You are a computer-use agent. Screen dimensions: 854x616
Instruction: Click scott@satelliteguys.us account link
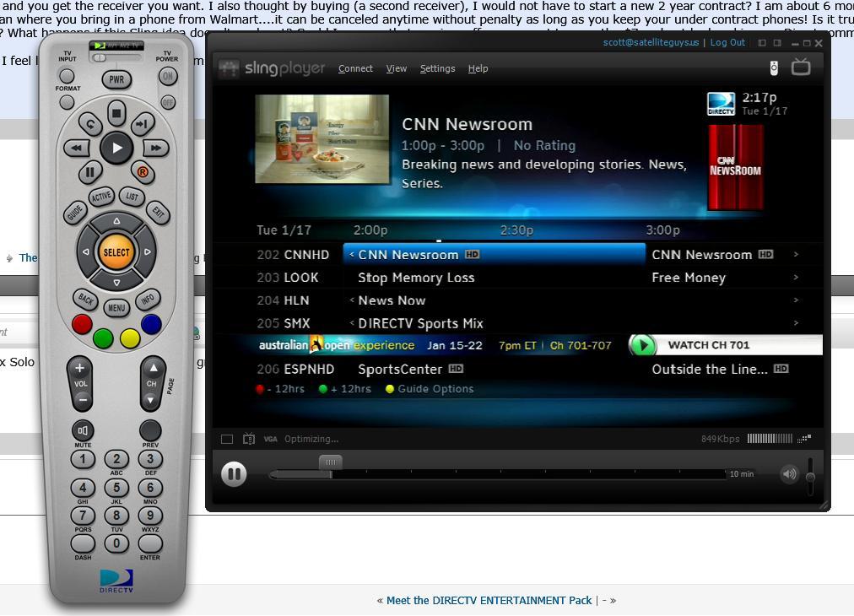(x=651, y=42)
